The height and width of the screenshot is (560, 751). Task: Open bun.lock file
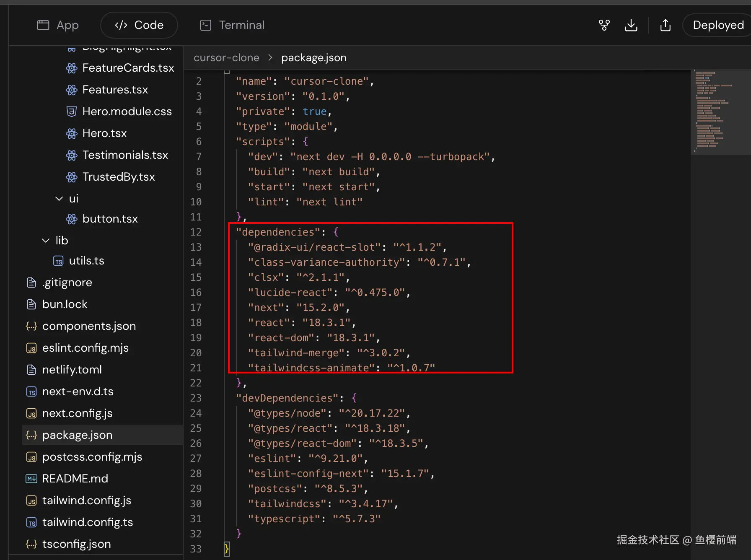(x=65, y=304)
